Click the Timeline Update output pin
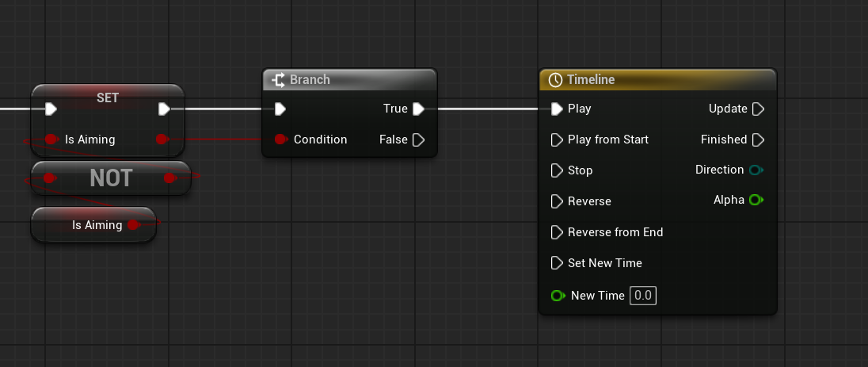 point(759,109)
